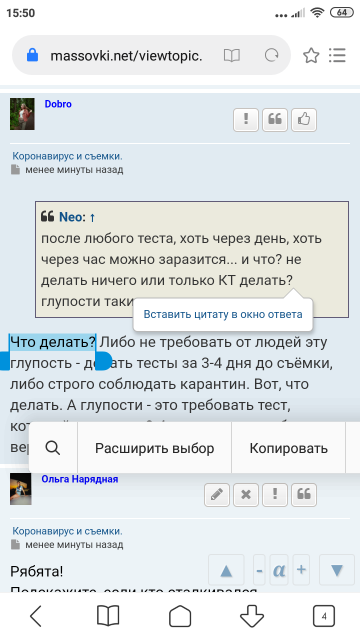Reset font size with italic a button
This screenshot has width=360, height=640.
(x=279, y=570)
